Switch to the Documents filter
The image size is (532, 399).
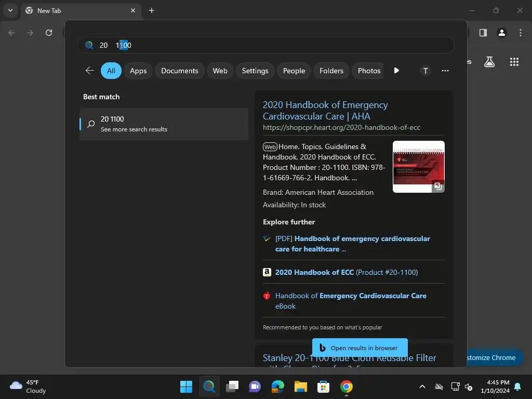click(x=179, y=71)
